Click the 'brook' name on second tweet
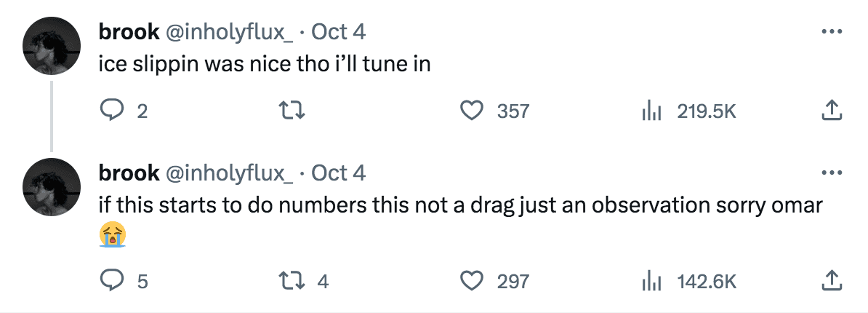This screenshot has height=313, width=868. tap(129, 173)
